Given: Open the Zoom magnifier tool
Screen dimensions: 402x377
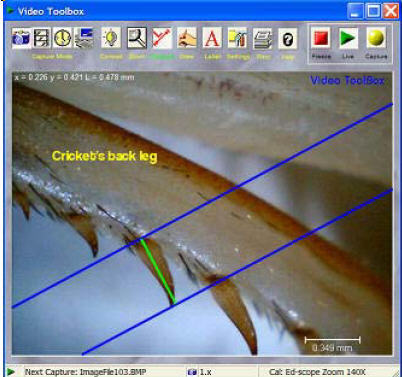Looking at the screenshot, I should click(x=137, y=38).
